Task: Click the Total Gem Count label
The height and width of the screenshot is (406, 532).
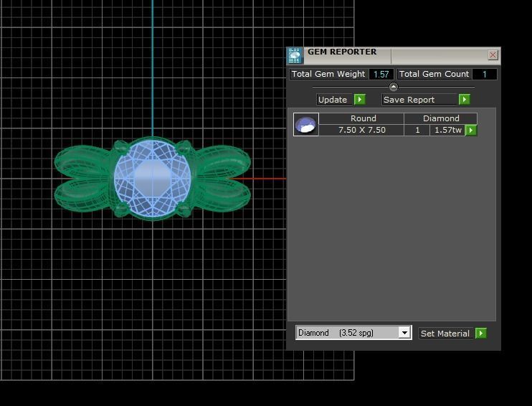Action: coord(434,74)
